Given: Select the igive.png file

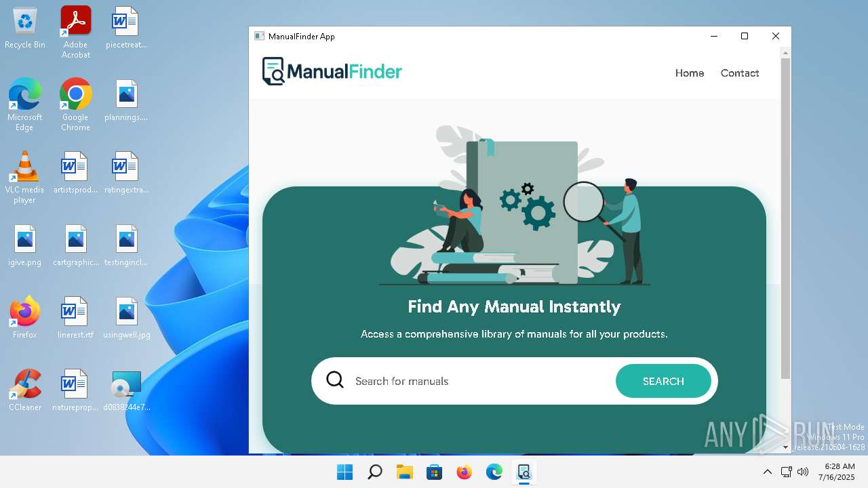Looking at the screenshot, I should pos(25,246).
